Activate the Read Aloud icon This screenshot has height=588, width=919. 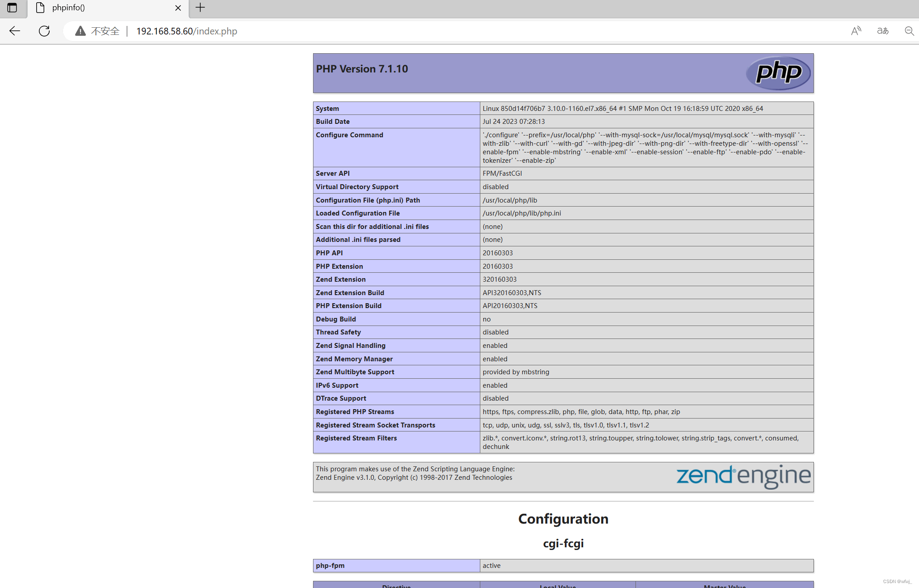click(x=856, y=31)
